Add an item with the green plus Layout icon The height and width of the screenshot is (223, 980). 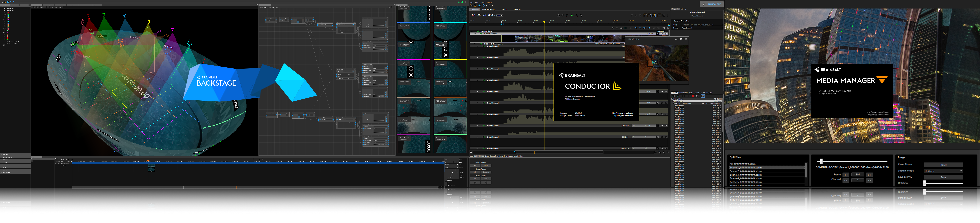pos(684,96)
